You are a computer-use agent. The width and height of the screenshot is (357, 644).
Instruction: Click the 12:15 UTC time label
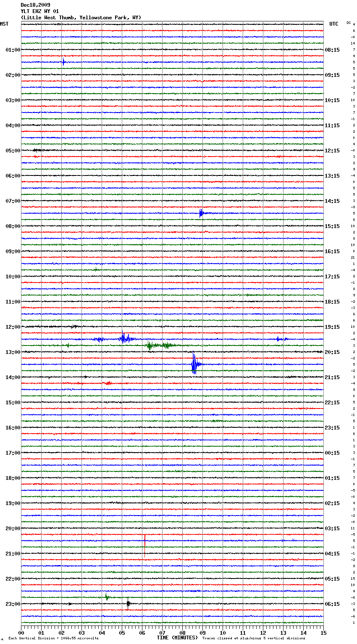[x=332, y=151]
